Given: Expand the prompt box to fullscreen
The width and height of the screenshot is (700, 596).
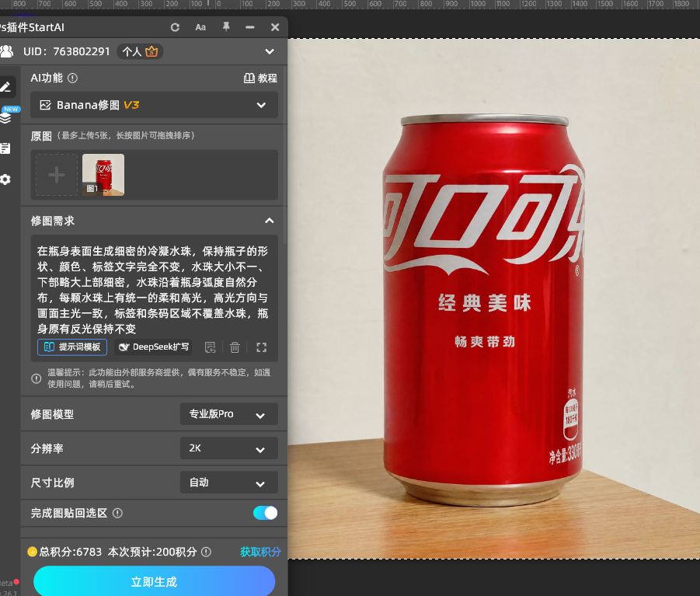Looking at the screenshot, I should [x=262, y=347].
